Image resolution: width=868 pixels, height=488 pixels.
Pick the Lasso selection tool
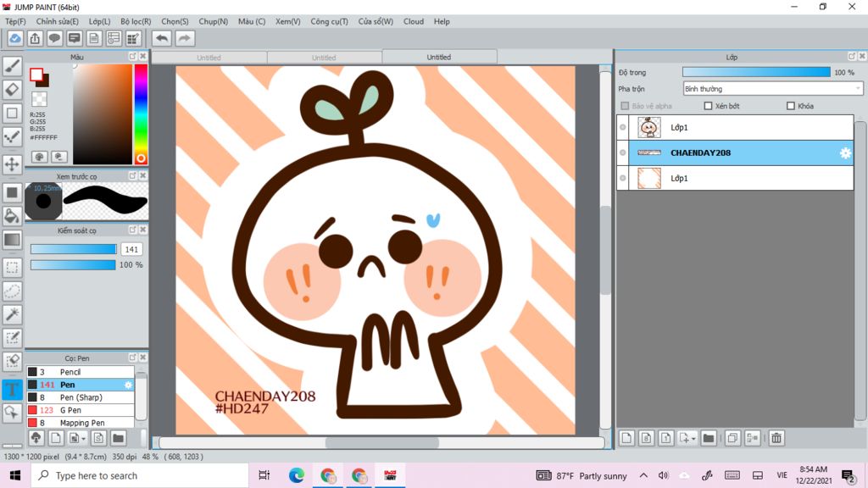(12, 291)
